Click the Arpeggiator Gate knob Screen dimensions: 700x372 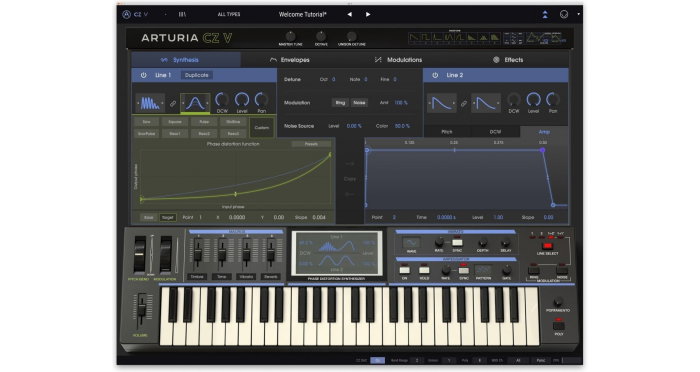pyautogui.click(x=507, y=271)
